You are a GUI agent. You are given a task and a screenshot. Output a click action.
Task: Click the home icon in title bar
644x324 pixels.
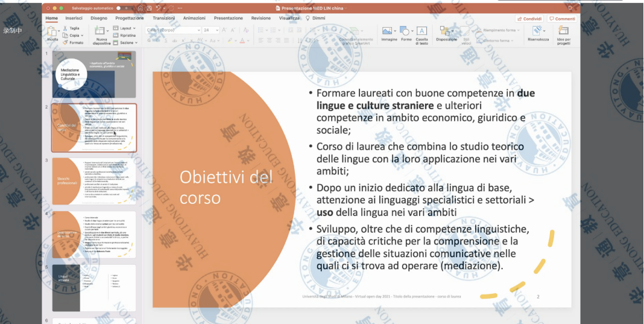(x=140, y=8)
